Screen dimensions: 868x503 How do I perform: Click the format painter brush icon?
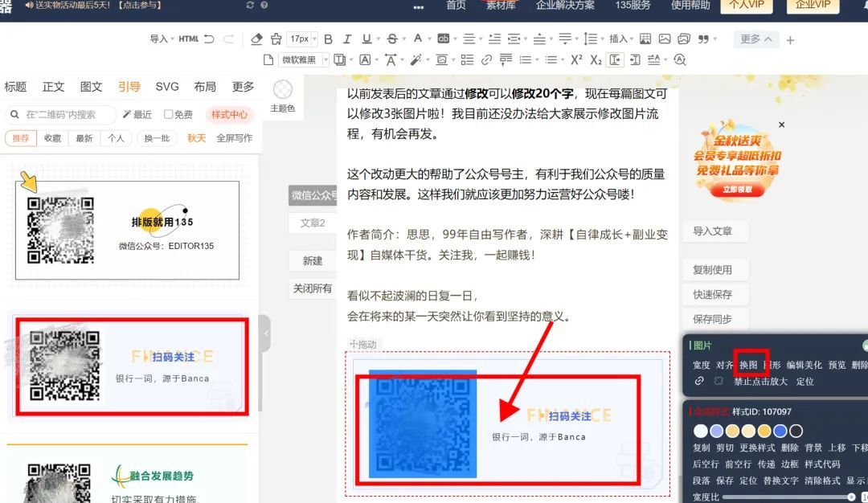[276, 39]
